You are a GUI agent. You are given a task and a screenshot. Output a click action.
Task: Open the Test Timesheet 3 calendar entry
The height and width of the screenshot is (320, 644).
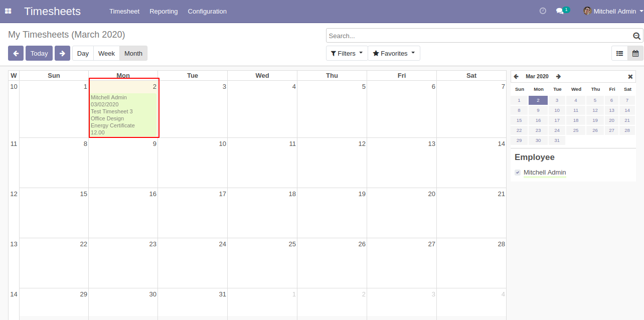pos(123,115)
